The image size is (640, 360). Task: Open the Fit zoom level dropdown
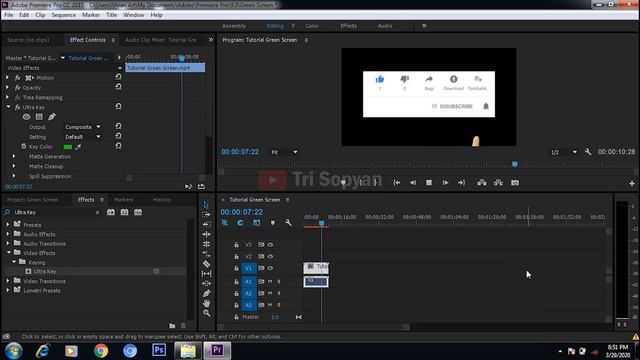(284, 152)
